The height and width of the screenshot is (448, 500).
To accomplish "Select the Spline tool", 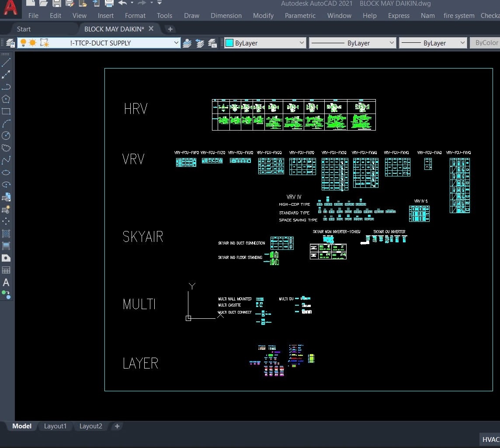I will tap(6, 160).
